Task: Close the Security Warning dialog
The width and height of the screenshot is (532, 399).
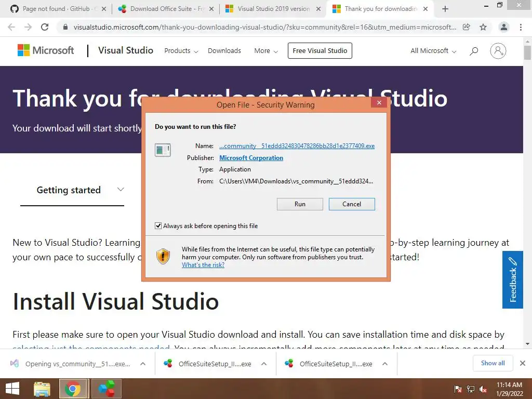Action: coord(379,102)
